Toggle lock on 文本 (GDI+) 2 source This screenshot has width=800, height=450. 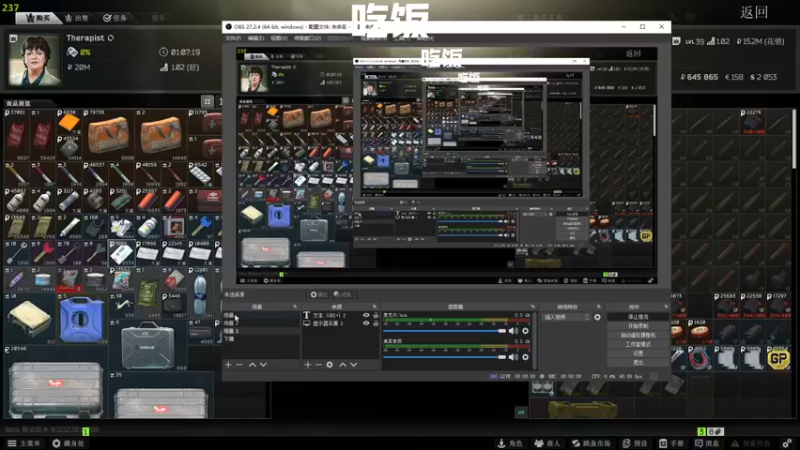click(376, 315)
